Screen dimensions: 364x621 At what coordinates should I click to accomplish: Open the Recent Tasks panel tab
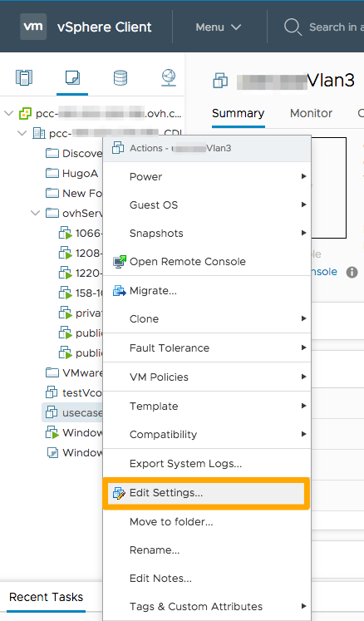(46, 597)
